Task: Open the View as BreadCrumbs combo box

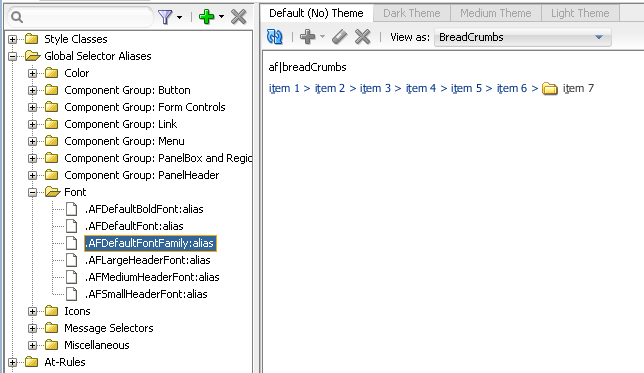Action: tap(523, 37)
